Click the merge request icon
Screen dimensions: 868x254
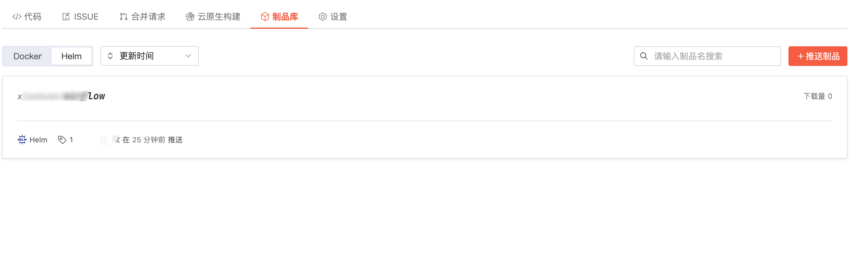point(123,17)
